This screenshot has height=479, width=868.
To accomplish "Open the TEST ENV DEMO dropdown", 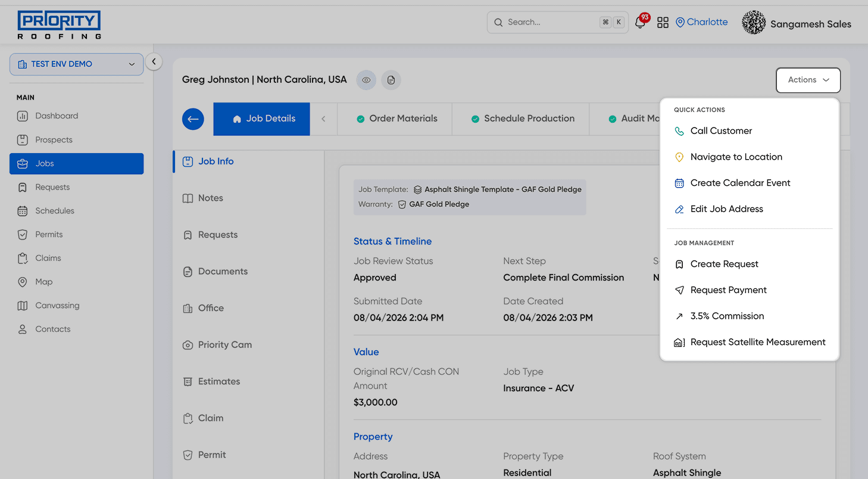I will click(x=76, y=64).
